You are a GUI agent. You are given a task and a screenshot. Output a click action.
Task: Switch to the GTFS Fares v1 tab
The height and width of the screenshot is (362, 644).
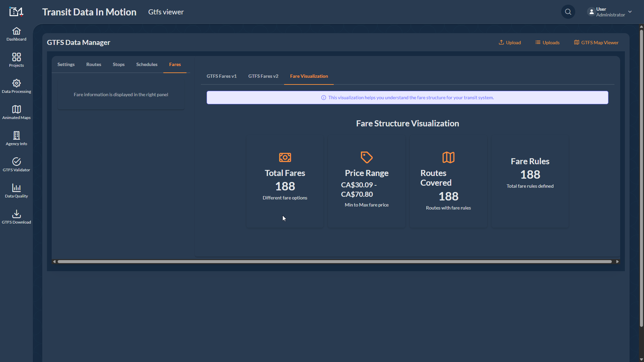221,76
